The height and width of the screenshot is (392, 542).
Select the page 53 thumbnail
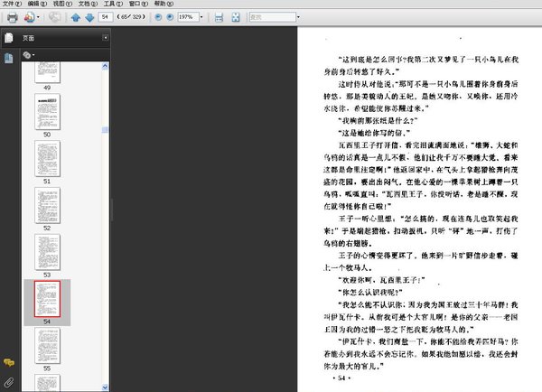pos(46,249)
